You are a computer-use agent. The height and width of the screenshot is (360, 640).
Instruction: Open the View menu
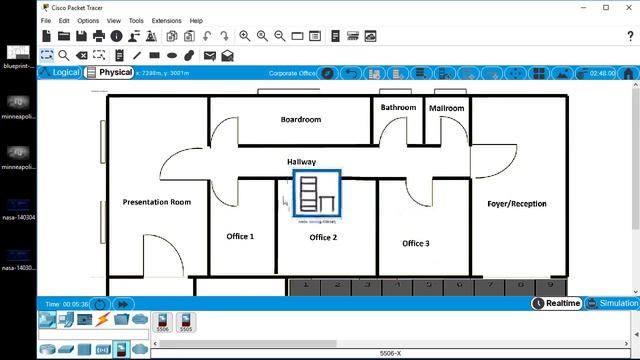click(x=114, y=21)
